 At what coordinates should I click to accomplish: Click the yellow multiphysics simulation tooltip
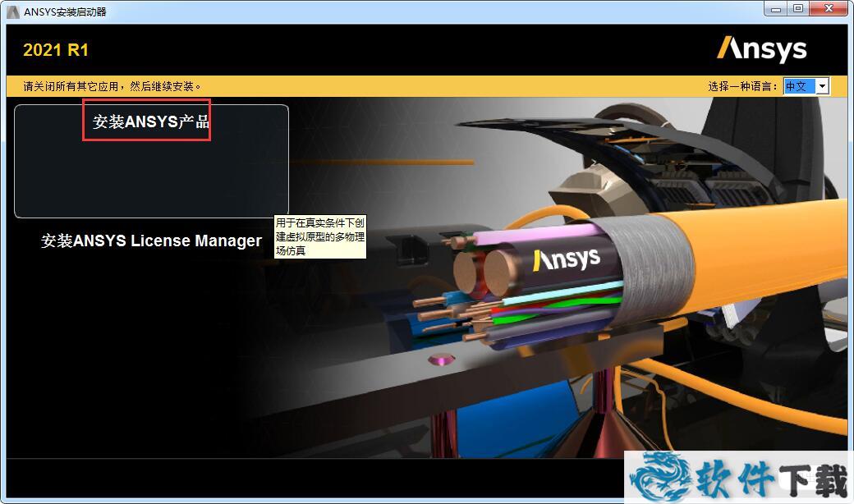coord(319,236)
